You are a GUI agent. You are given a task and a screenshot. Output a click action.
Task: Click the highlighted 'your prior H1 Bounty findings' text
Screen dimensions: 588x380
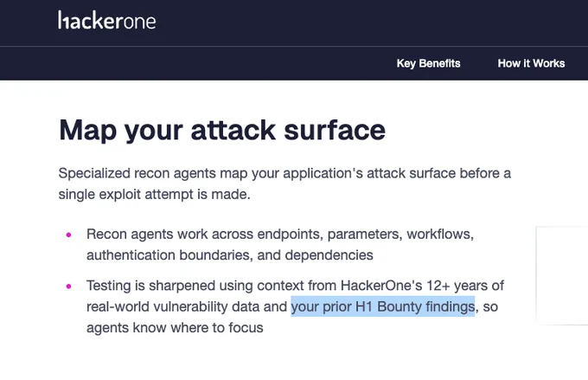(x=383, y=306)
